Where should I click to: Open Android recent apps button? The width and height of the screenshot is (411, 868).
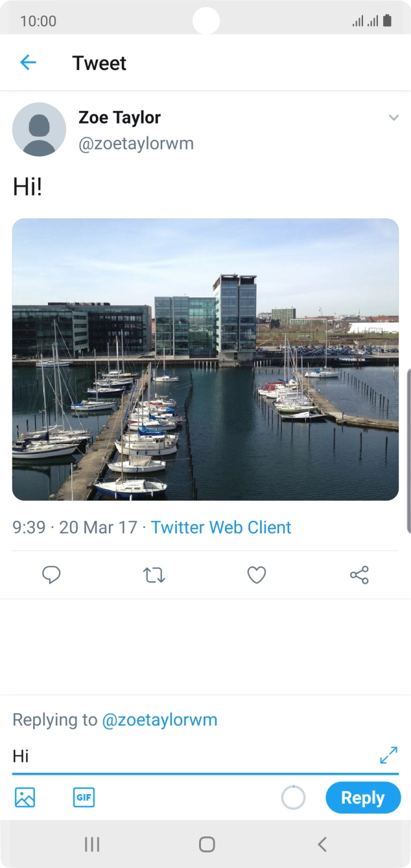pyautogui.click(x=92, y=844)
